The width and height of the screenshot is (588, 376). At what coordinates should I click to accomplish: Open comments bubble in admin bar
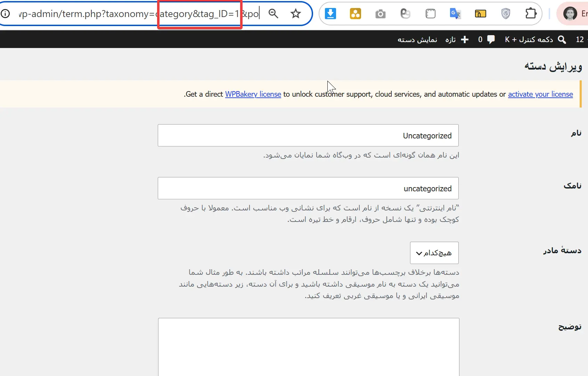(x=491, y=39)
